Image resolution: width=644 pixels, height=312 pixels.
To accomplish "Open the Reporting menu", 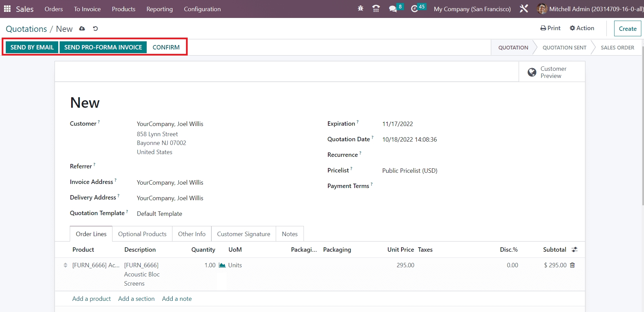I will coord(160,9).
